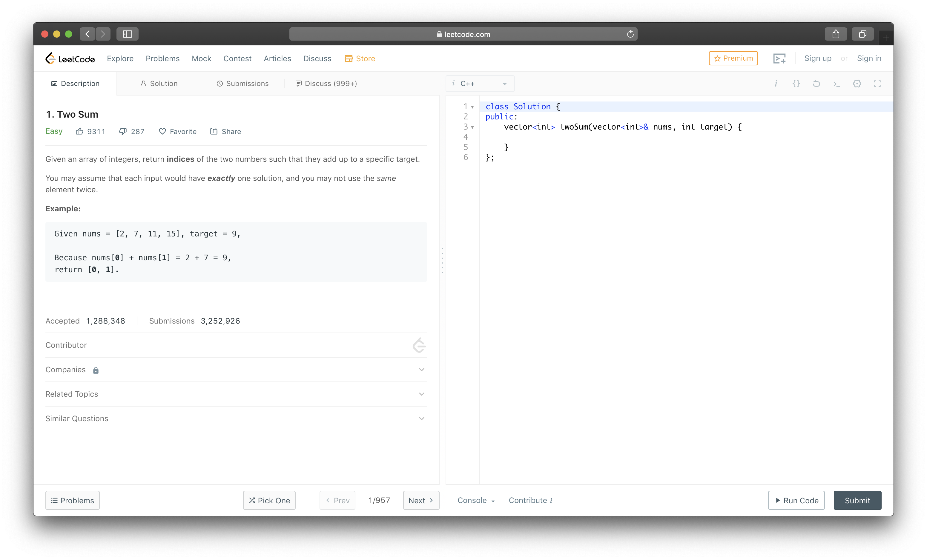Click the Run Code button
927x560 pixels.
[796, 500]
